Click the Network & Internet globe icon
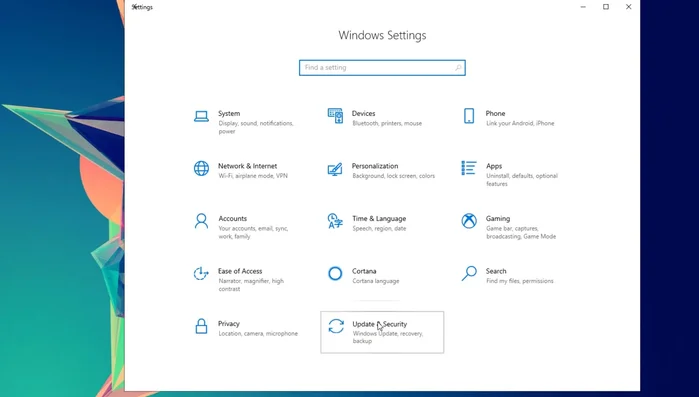Image resolution: width=699 pixels, height=397 pixels. 201,169
